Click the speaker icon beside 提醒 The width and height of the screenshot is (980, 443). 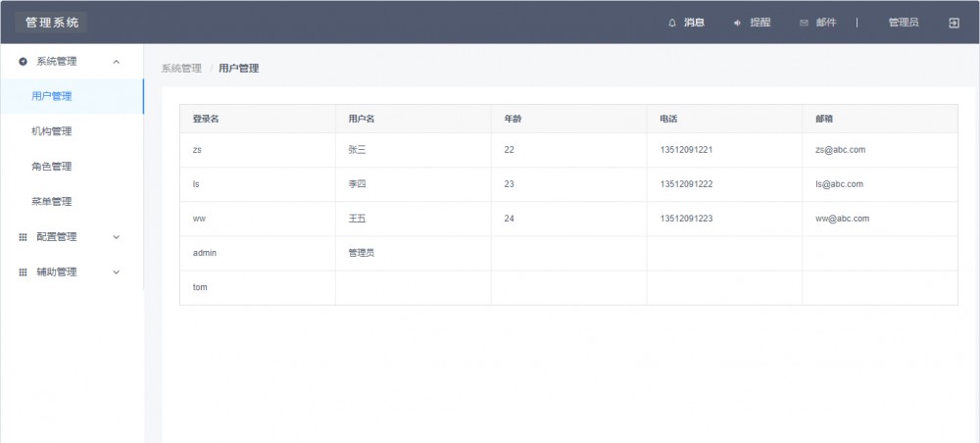click(738, 23)
